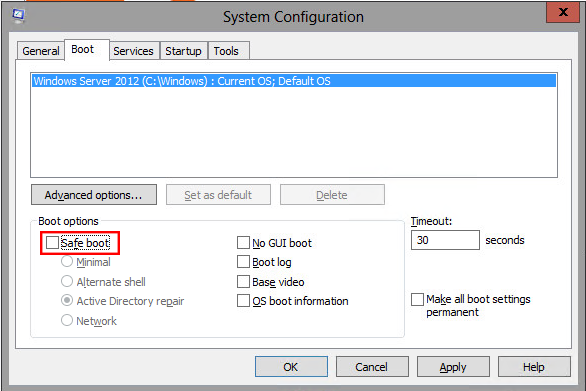Open Help for System Configuration
The height and width of the screenshot is (391, 586).
click(x=534, y=367)
